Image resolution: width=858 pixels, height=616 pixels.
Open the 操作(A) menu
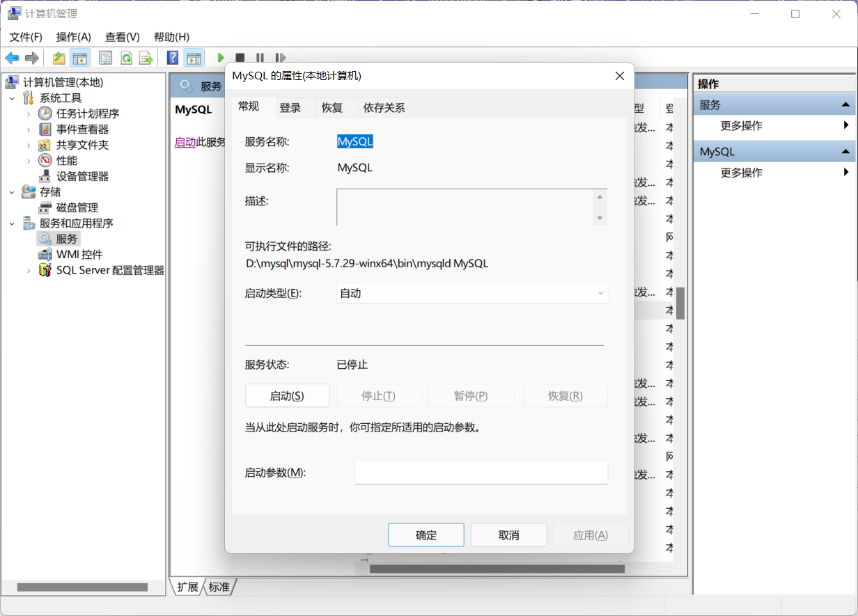pos(73,37)
